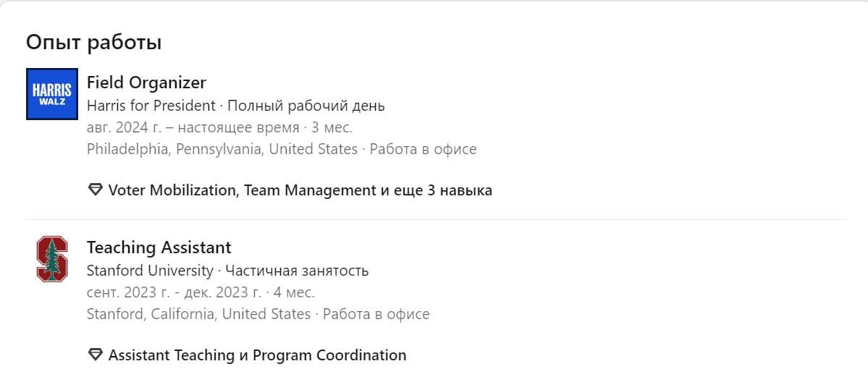Open the Voter Mobilization, Team Management skills link
Viewport: 868px width, 377px height.
coord(242,190)
